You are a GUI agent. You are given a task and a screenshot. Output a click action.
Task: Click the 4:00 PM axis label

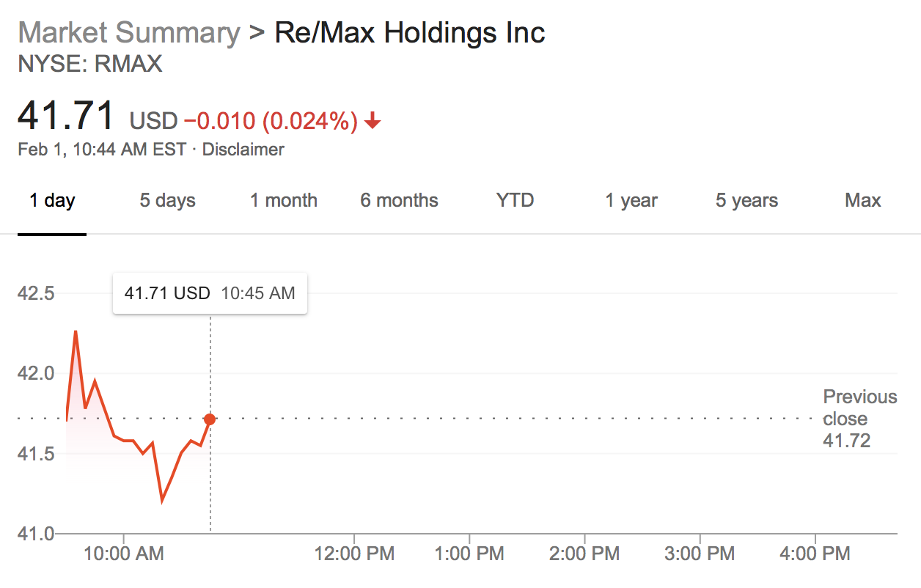[815, 554]
